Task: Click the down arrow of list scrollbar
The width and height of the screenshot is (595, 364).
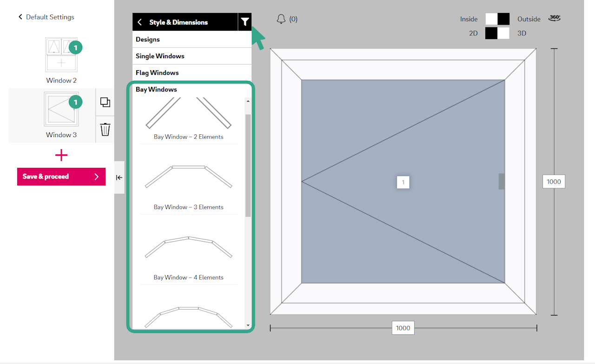Action: [248, 325]
